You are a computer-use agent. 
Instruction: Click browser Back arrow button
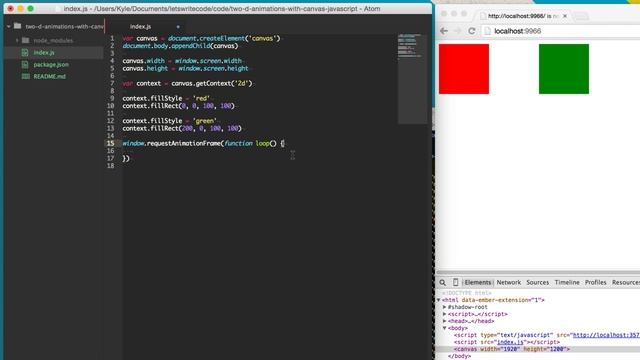coord(444,31)
